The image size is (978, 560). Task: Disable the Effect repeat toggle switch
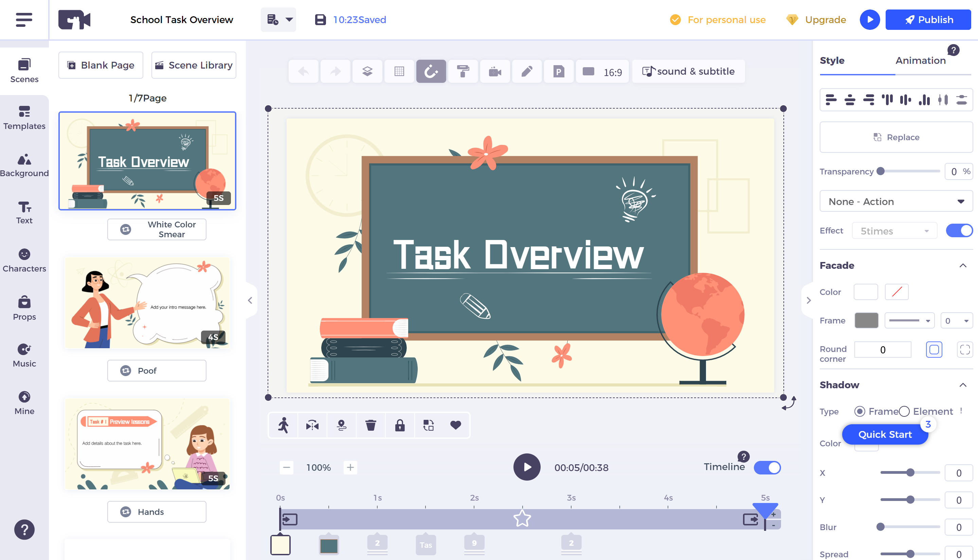(960, 230)
